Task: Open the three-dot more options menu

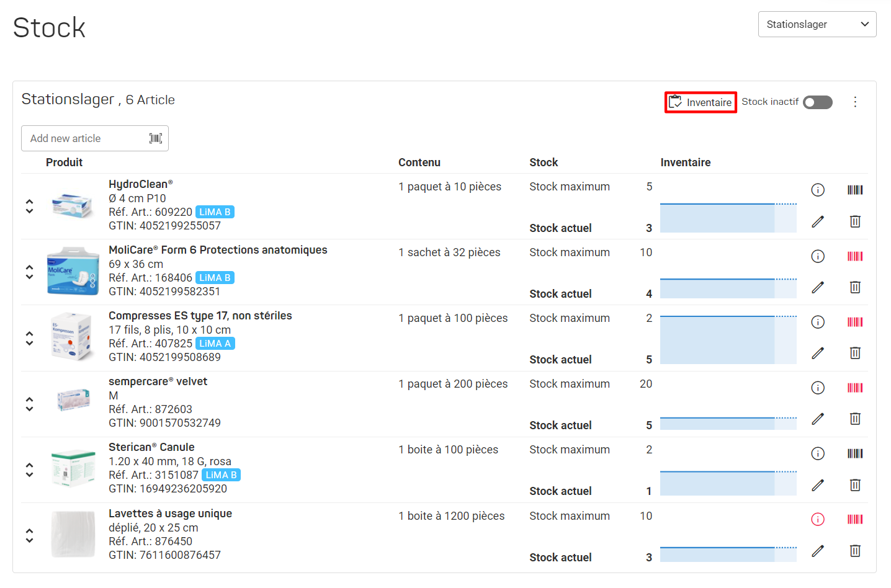Action: click(x=855, y=102)
